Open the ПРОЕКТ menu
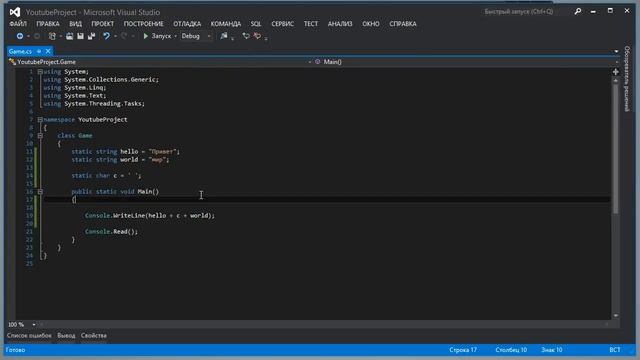The height and width of the screenshot is (360, 640). (102, 24)
